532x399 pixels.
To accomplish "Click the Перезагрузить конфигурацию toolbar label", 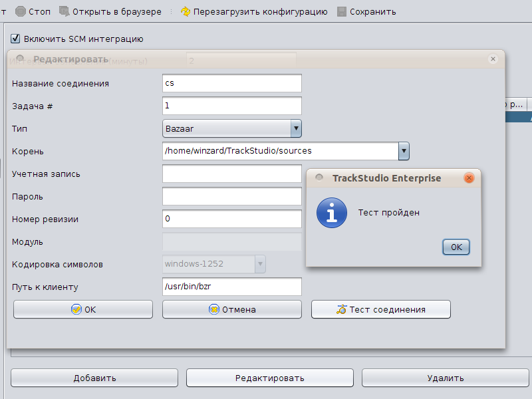I will pos(260,12).
